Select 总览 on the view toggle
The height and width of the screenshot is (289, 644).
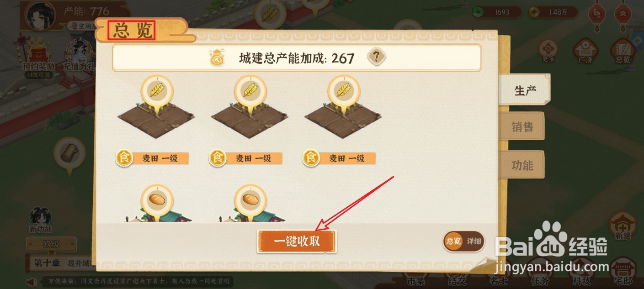click(453, 241)
